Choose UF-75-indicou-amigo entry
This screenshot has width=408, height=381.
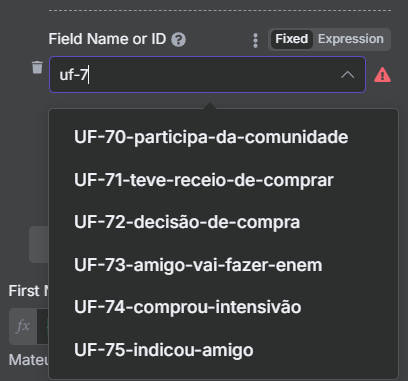point(164,350)
